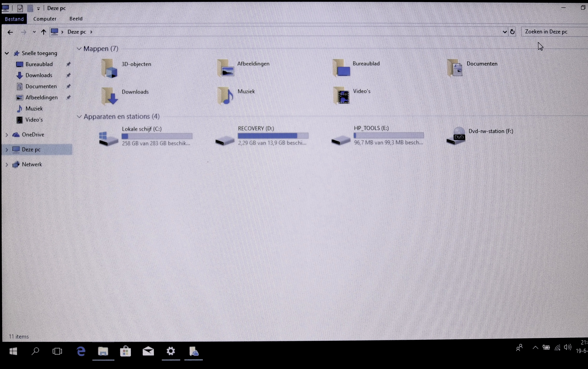This screenshot has height=369, width=588.
Task: Click the new folder icon in title bar
Action: click(30, 8)
